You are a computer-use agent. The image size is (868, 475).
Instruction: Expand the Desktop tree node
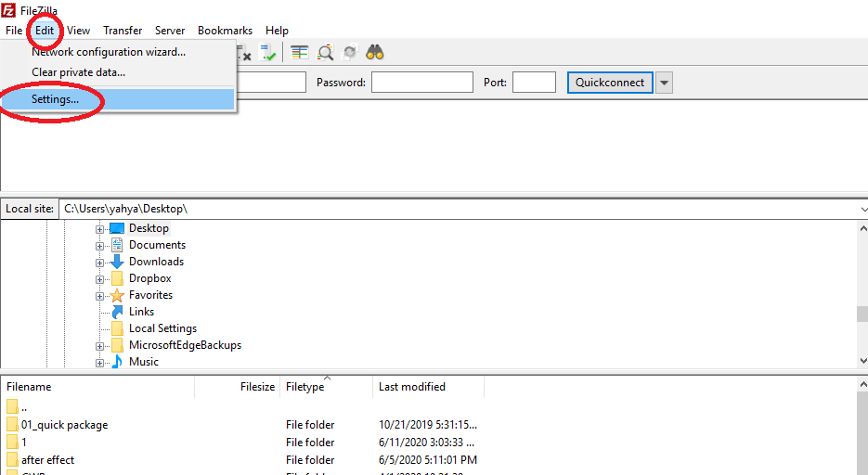[99, 229]
